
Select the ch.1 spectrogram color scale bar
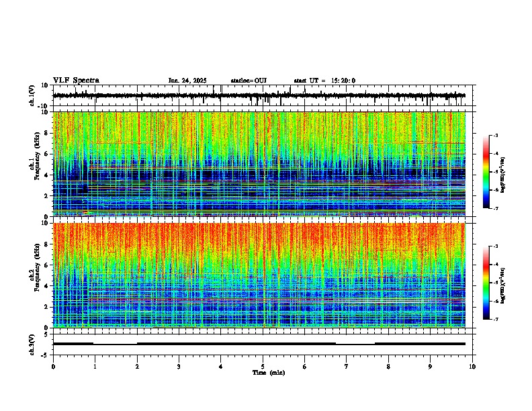(486, 172)
